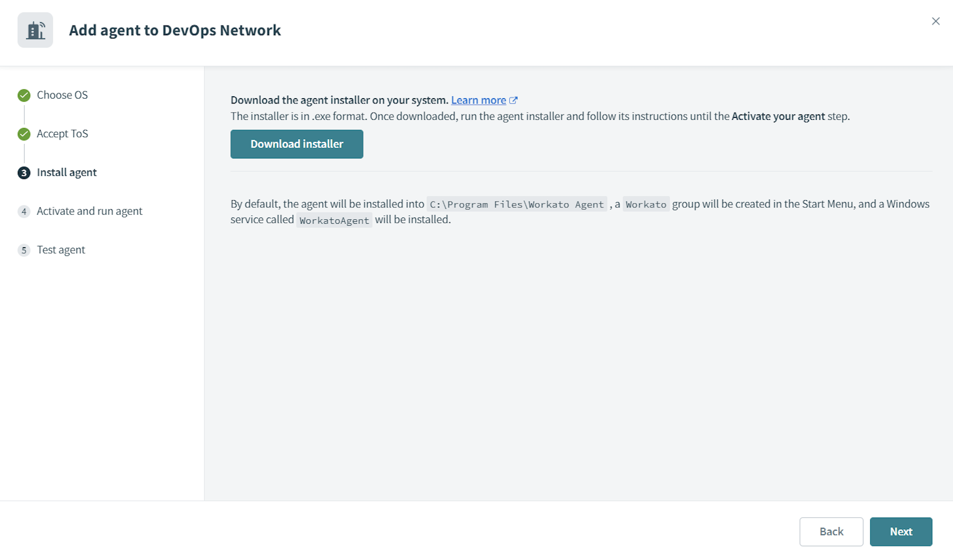Click the step 4 number badge
This screenshot has height=560, width=953.
(24, 211)
